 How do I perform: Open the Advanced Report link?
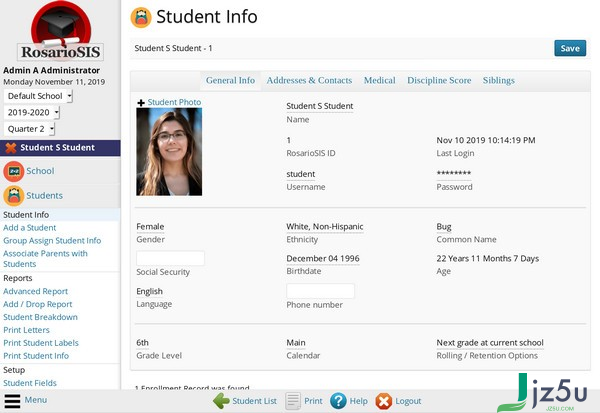pyautogui.click(x=36, y=291)
